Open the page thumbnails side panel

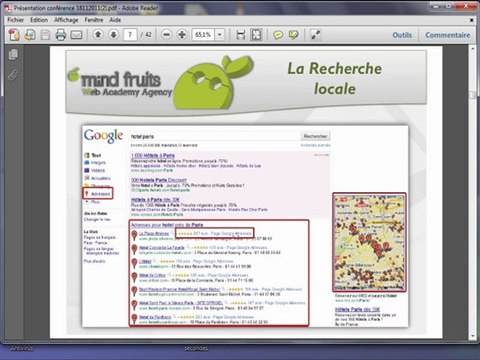coord(13,54)
